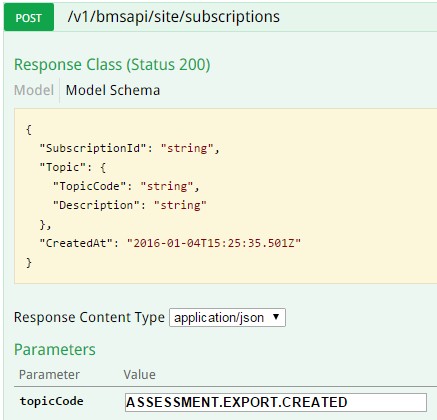Click the Parameter column header
Image resolution: width=437 pixels, height=420 pixels.
(49, 375)
